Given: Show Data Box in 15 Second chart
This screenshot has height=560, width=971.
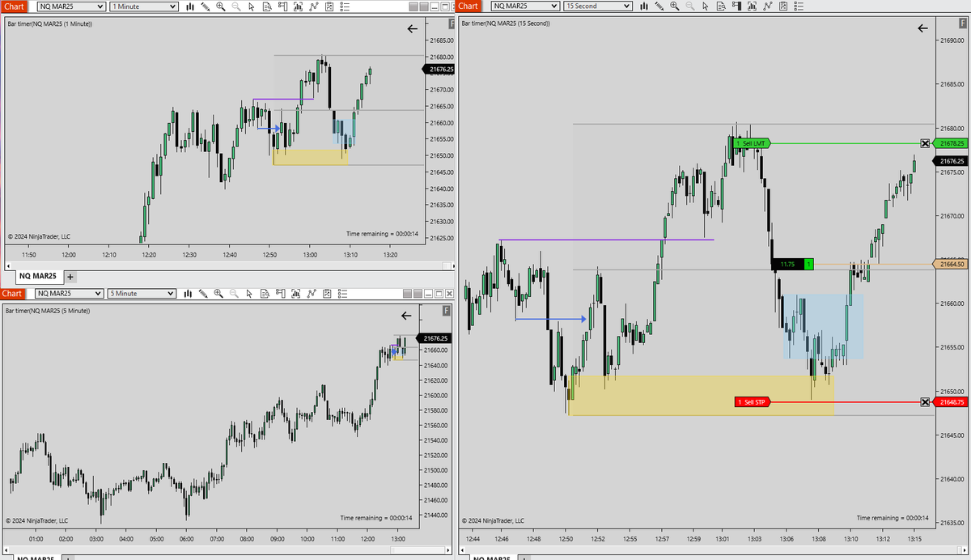Looking at the screenshot, I should (x=721, y=6).
